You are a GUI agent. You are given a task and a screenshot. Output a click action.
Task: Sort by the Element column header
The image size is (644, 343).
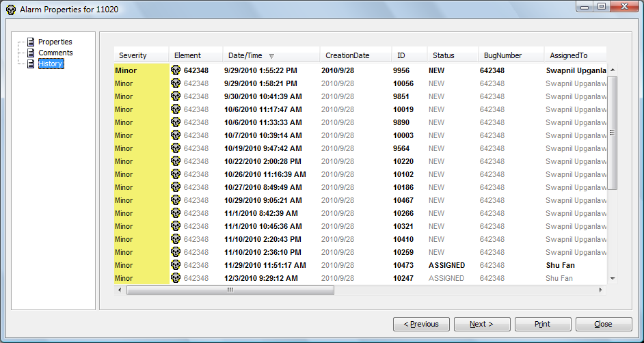196,55
